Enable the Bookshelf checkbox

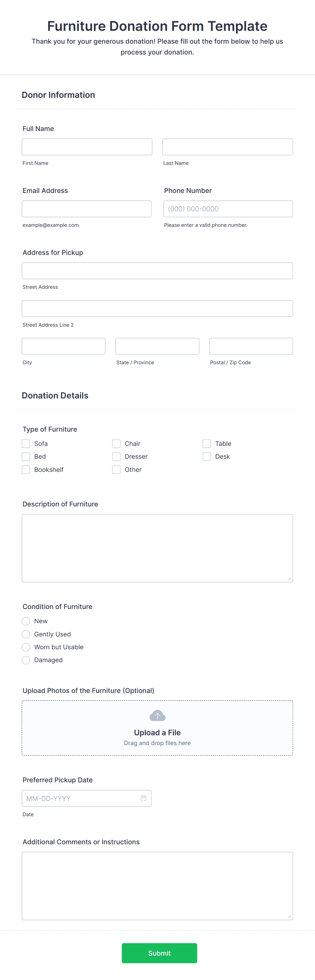pos(25,470)
